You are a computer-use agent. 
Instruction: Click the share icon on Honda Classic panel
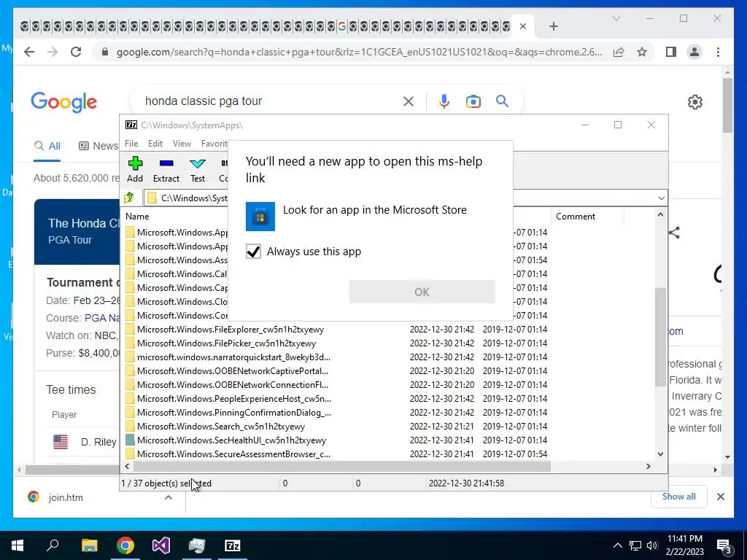click(x=674, y=233)
